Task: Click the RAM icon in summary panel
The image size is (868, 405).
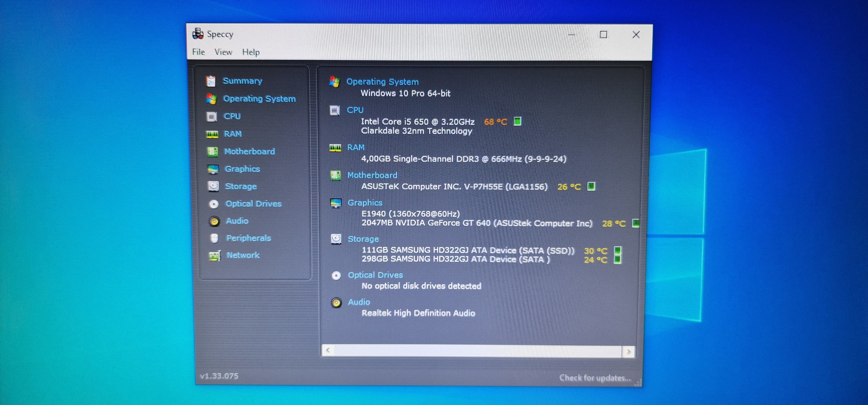Action: (x=335, y=147)
